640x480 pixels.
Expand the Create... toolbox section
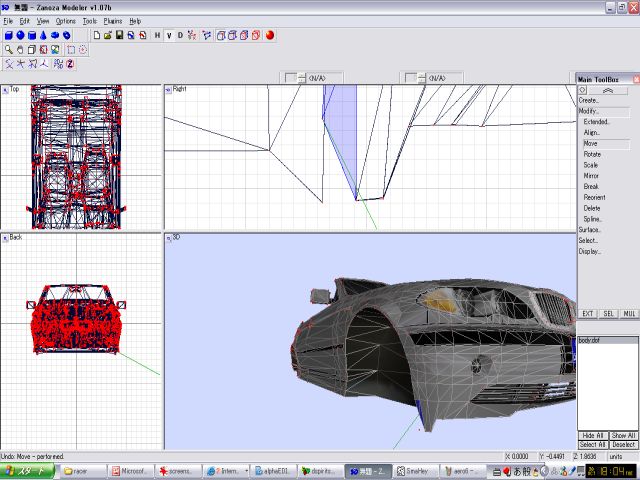(589, 100)
